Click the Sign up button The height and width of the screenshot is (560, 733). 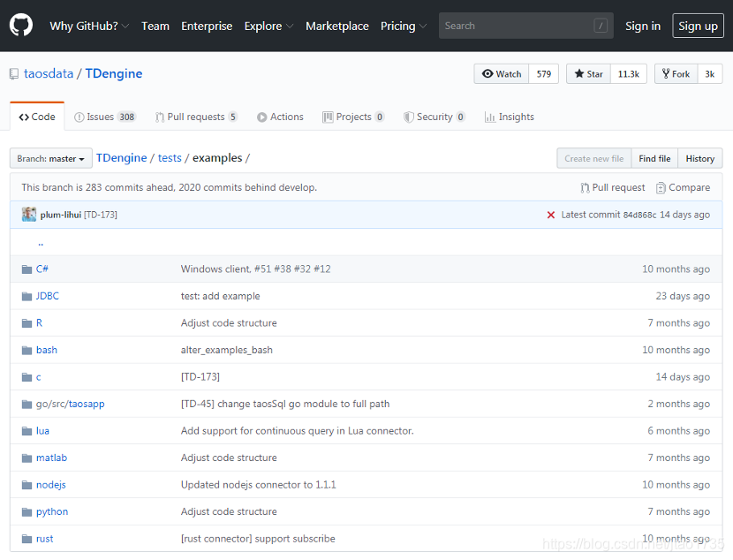(x=698, y=26)
